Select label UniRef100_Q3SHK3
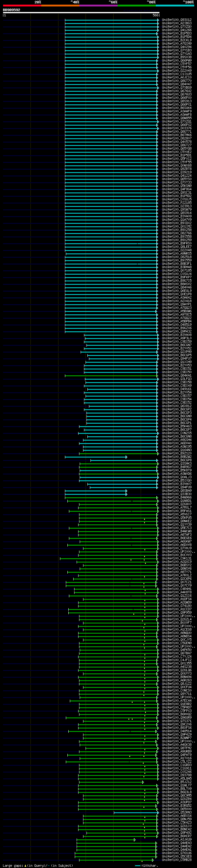 (x=177, y=464)
